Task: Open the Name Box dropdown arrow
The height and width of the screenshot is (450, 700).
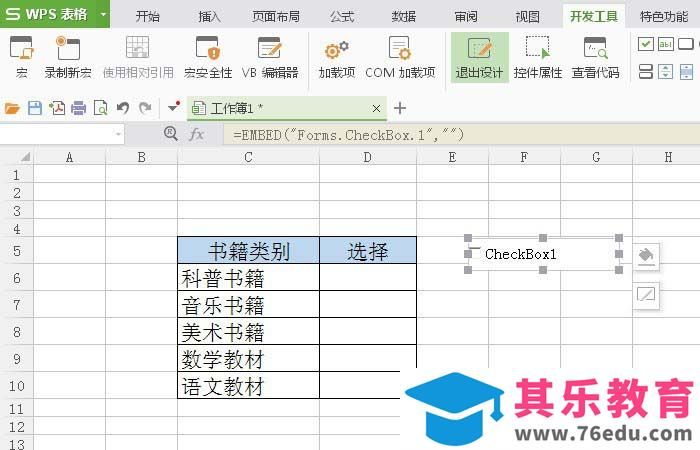Action: tap(118, 134)
